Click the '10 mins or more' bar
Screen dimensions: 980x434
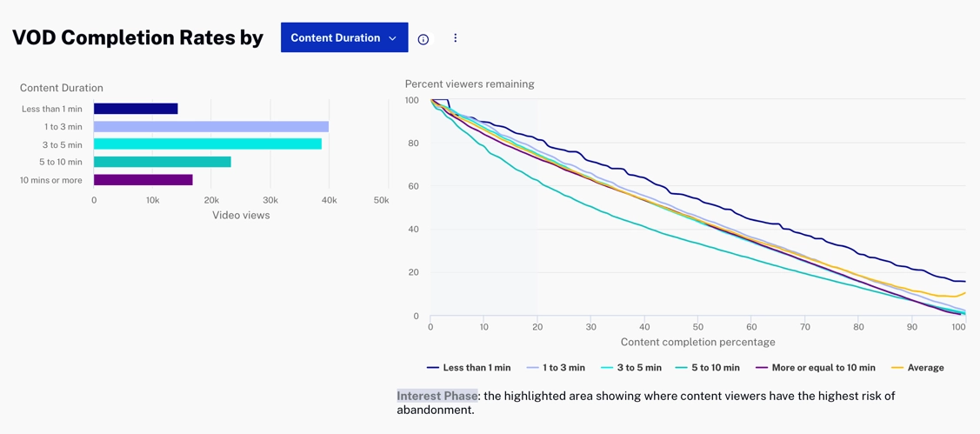[x=143, y=180]
